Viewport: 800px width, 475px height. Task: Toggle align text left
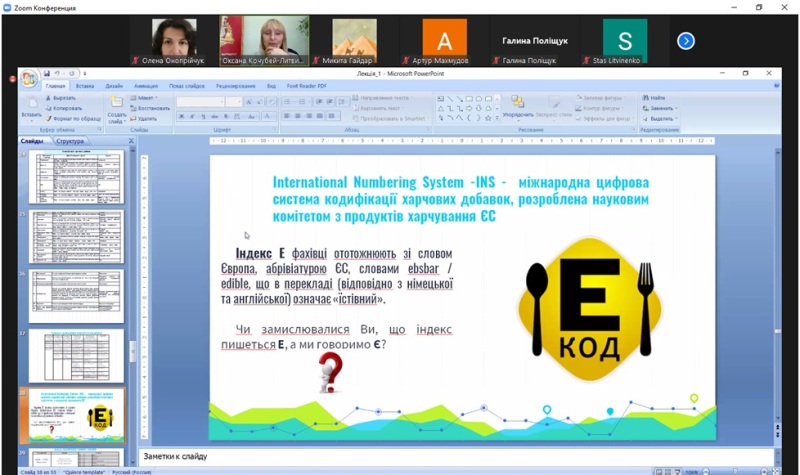point(287,116)
